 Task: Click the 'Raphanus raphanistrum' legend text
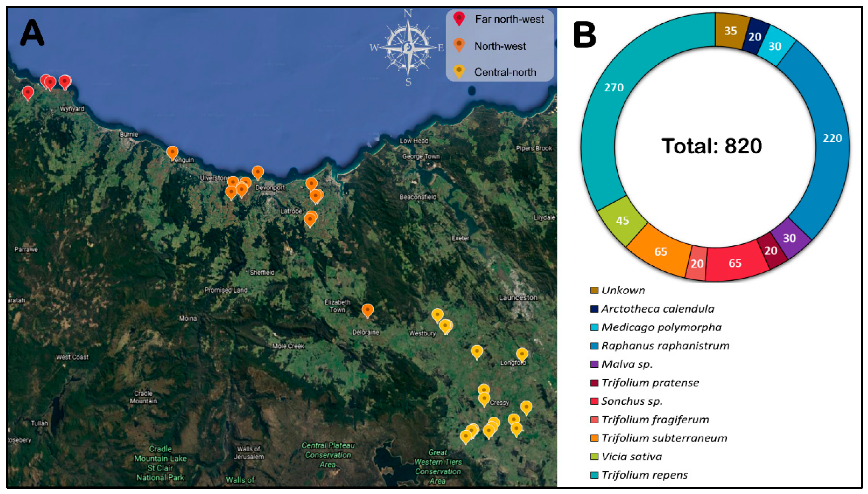coord(665,346)
